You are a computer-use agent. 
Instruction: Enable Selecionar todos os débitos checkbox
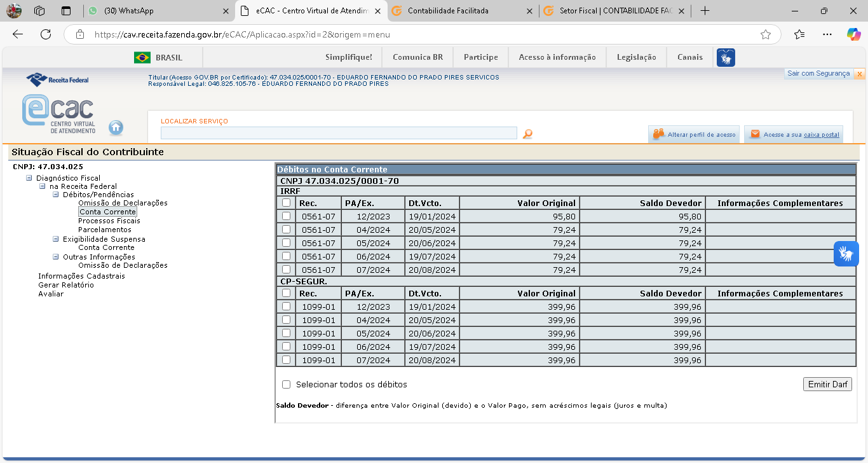[286, 384]
